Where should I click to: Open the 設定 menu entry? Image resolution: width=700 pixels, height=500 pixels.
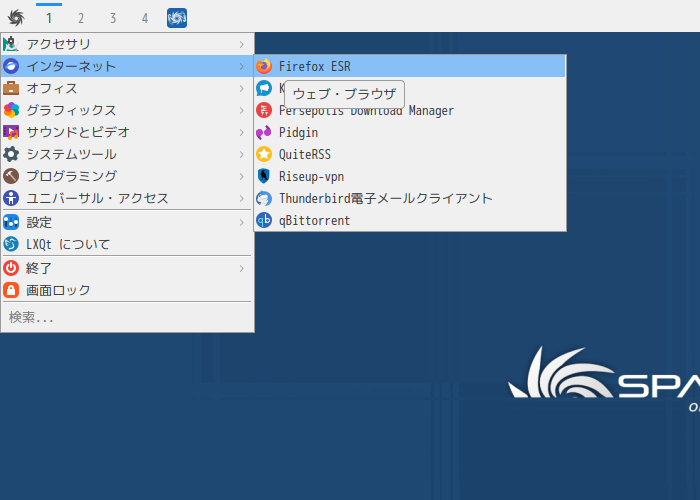pos(127,222)
